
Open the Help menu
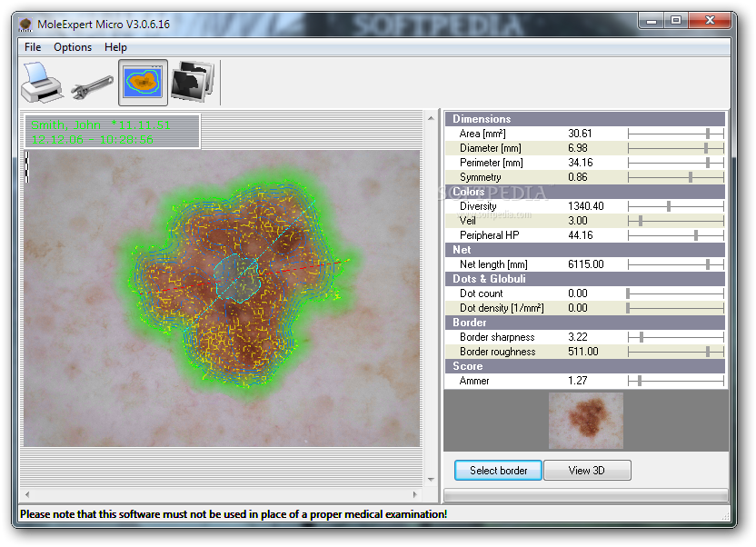point(115,47)
